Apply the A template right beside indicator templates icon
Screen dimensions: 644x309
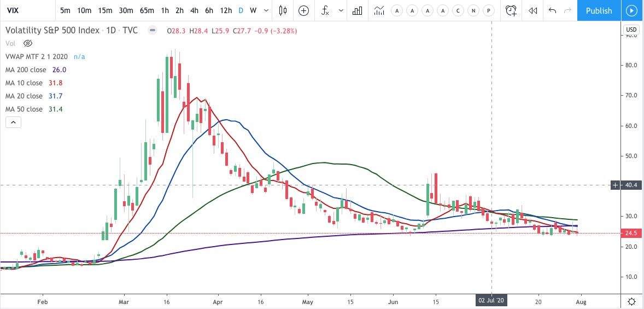click(x=397, y=11)
